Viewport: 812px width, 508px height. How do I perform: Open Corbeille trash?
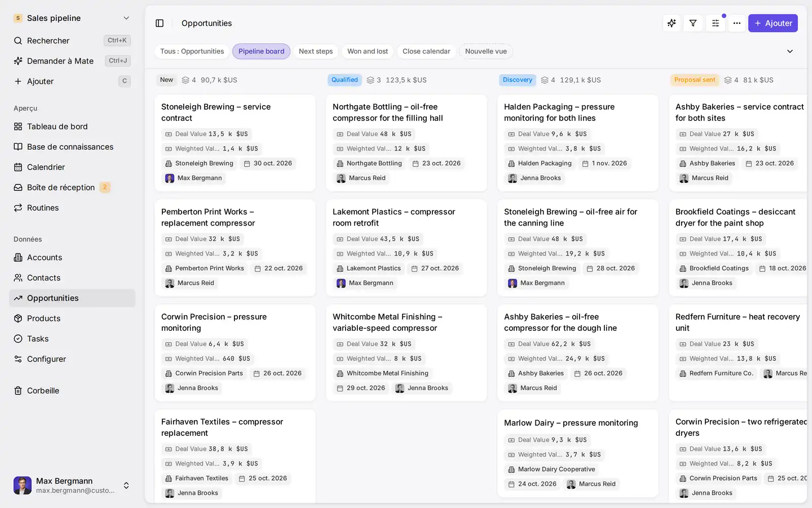72,391
